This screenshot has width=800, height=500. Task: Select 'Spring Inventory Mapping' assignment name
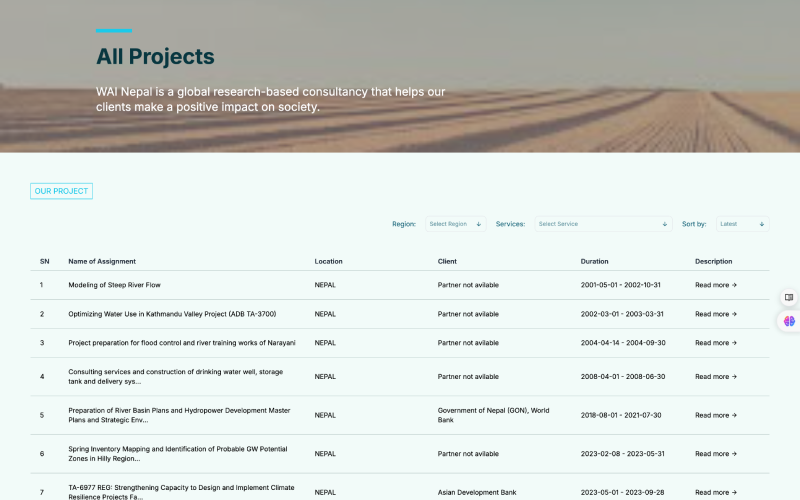pos(178,454)
